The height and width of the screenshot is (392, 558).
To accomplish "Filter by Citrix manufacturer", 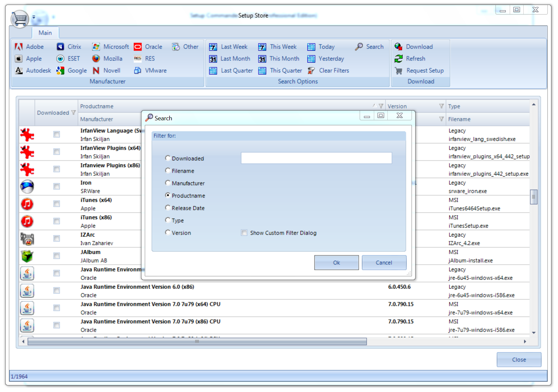I will pos(69,47).
